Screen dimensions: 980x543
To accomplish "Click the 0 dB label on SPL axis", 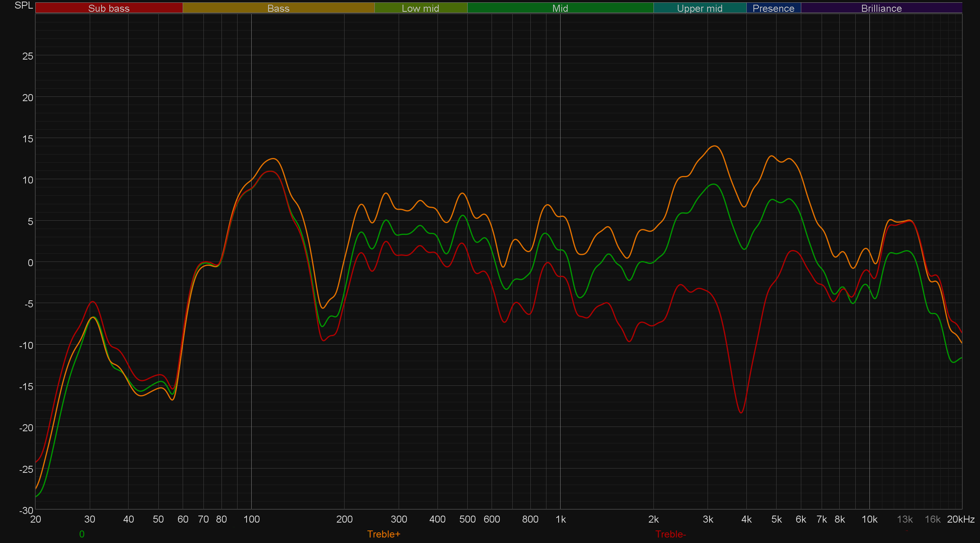I will click(30, 263).
